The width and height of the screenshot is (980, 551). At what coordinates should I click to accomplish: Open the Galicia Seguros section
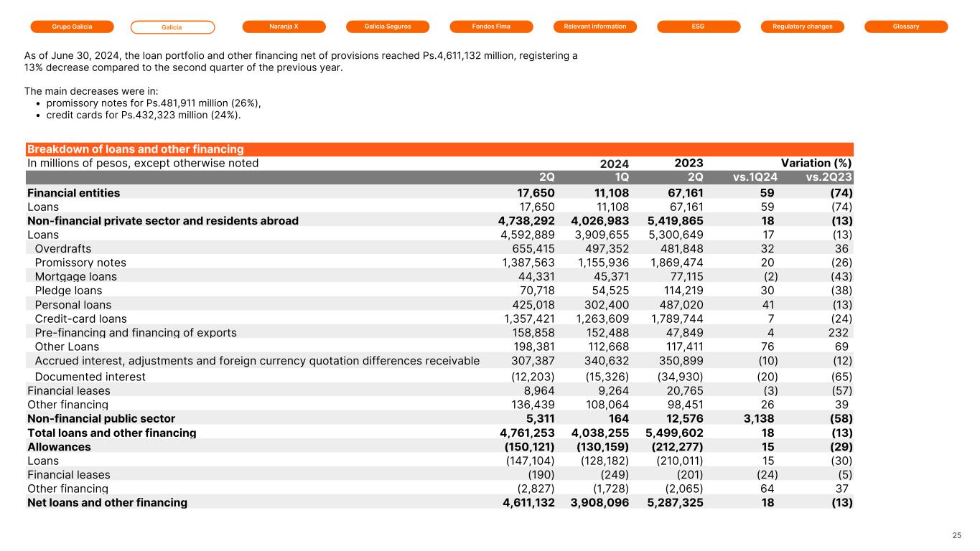388,27
